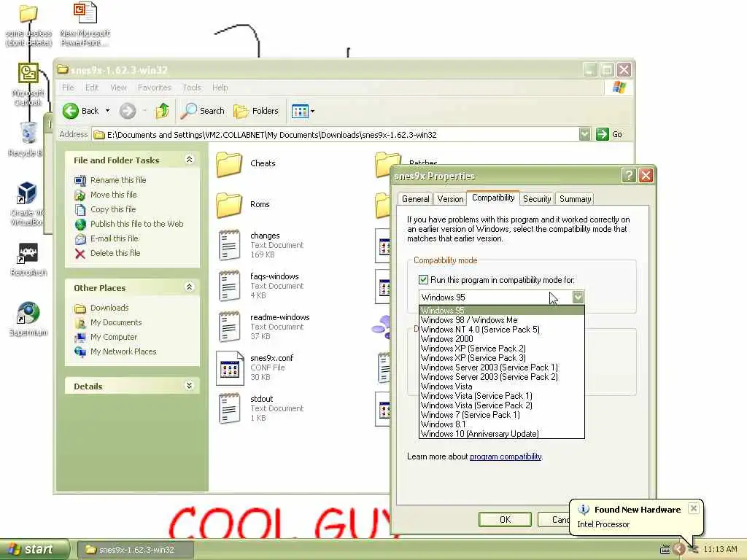Click Publish this file to the Web
747x560 pixels.
(x=136, y=224)
